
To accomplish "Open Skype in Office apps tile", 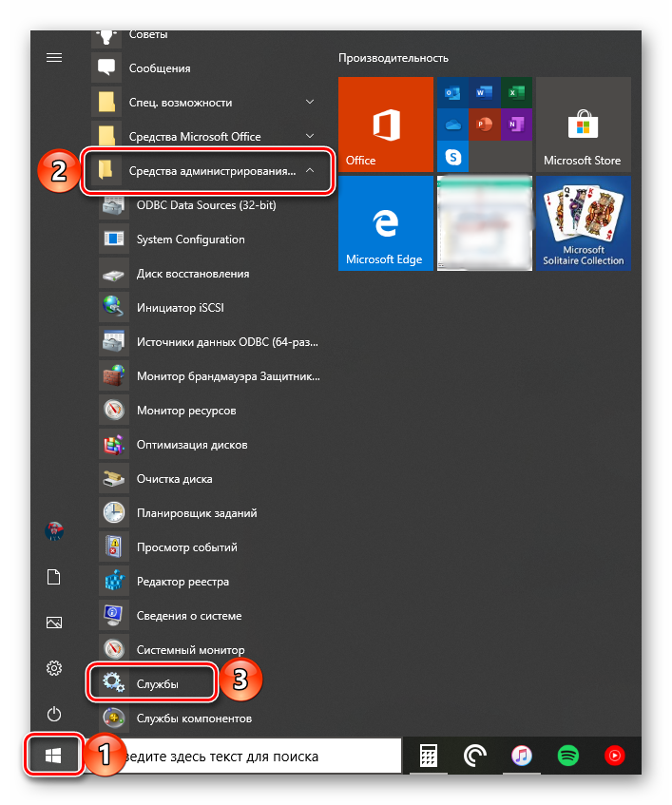I will tap(452, 157).
